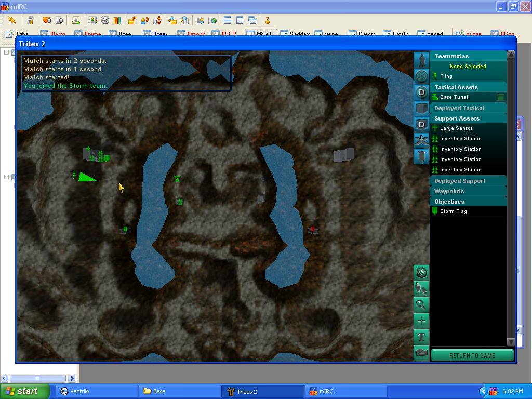Click the mIRC Connect lightning bolt icon
Viewport: 532px width, 399px height.
tap(12, 20)
